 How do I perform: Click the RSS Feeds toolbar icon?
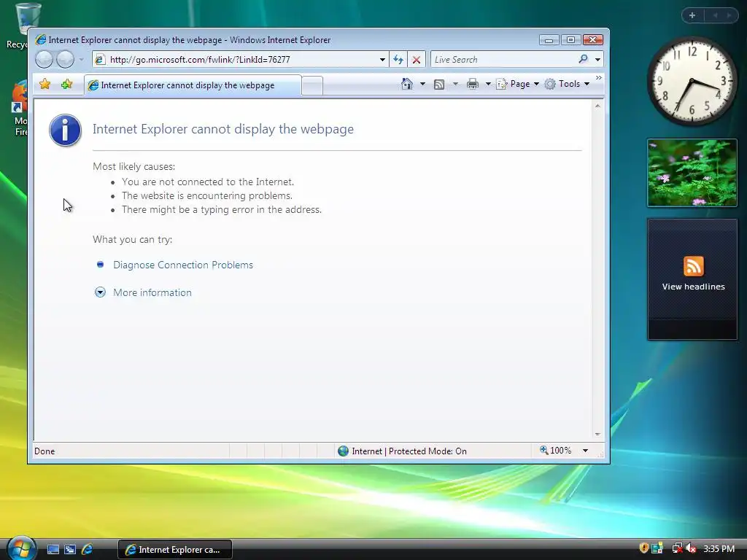(x=439, y=85)
